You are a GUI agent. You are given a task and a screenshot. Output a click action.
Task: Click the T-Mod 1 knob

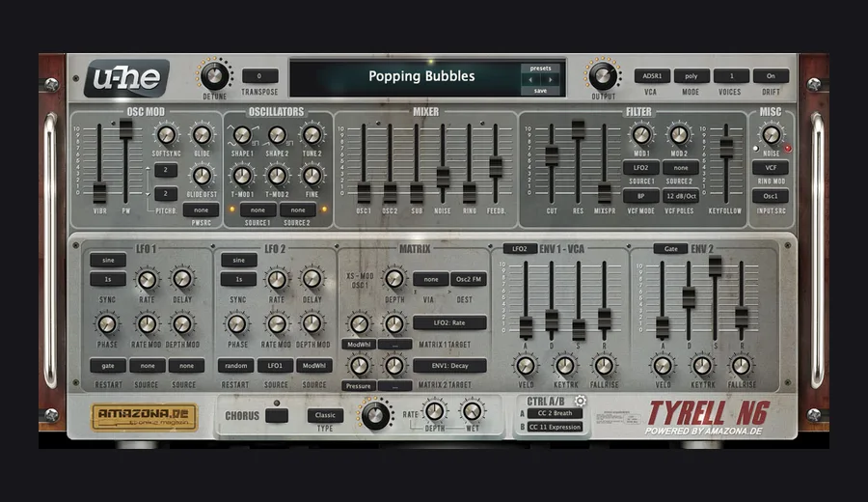242,176
